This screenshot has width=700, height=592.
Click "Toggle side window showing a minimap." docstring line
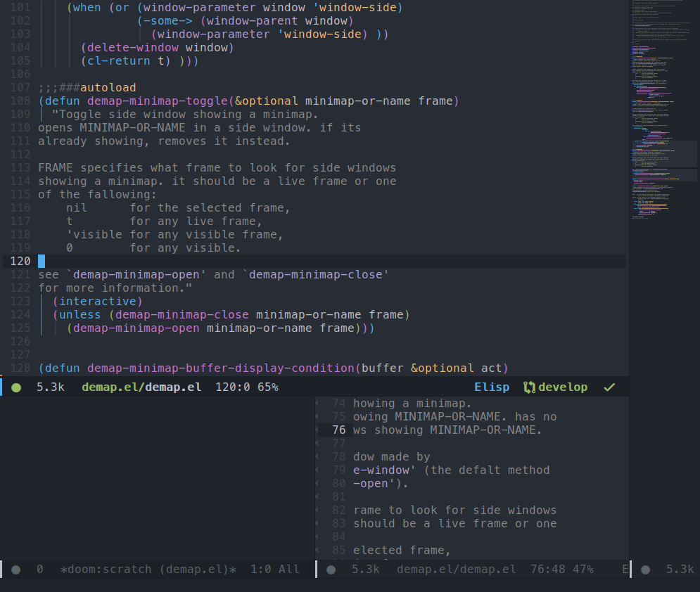click(x=185, y=115)
